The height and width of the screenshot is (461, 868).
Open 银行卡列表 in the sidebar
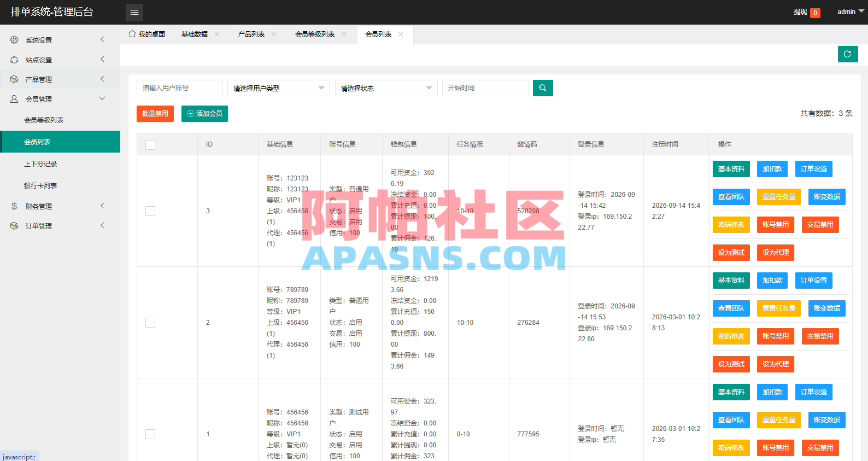click(x=60, y=185)
